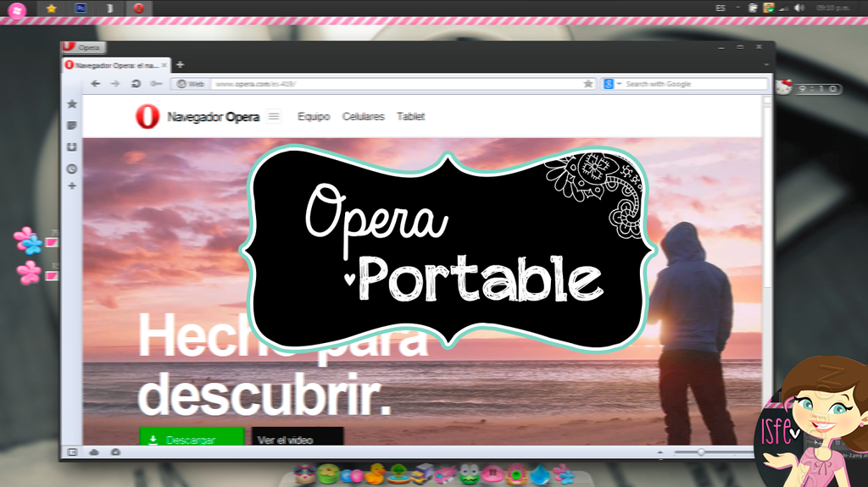Open the Downloads panel icon

tap(72, 147)
